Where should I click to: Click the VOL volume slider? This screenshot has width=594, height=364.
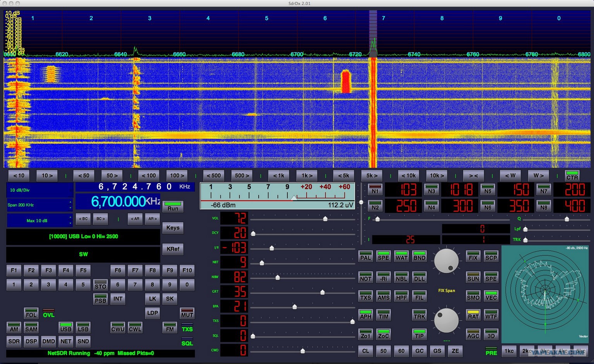[302, 219]
